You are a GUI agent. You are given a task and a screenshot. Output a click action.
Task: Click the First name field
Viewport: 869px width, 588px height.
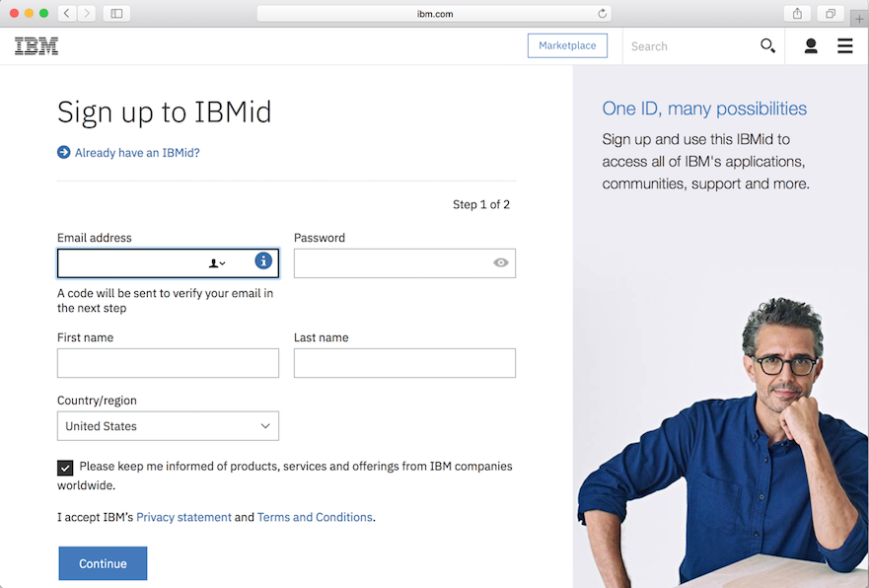[168, 363]
